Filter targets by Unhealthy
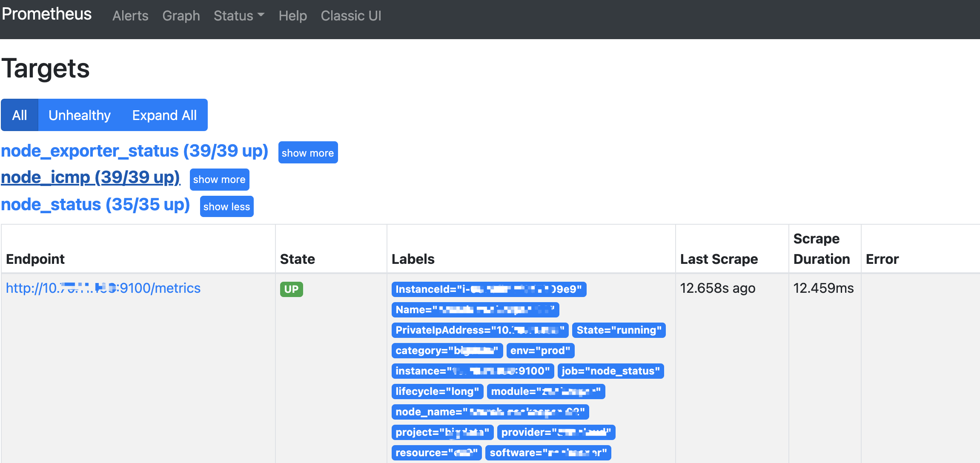This screenshot has width=980, height=463. 80,115
